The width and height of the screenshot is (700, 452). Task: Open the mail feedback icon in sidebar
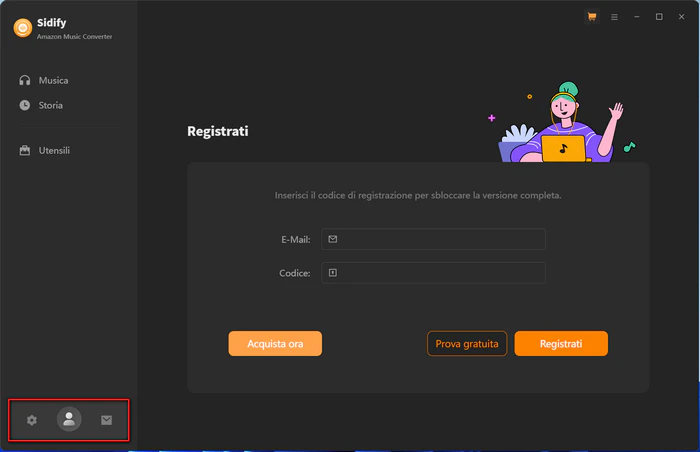point(106,420)
